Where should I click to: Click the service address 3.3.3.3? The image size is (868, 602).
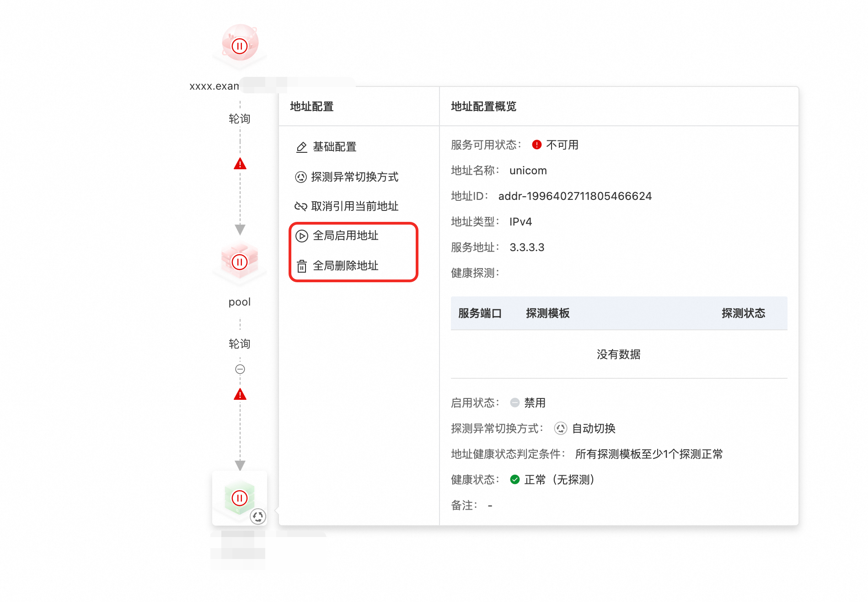pos(527,247)
